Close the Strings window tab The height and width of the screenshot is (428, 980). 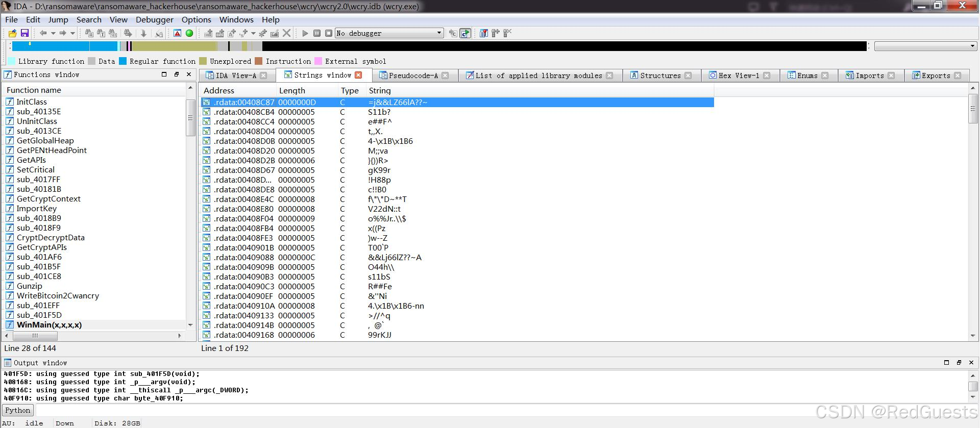pyautogui.click(x=358, y=75)
